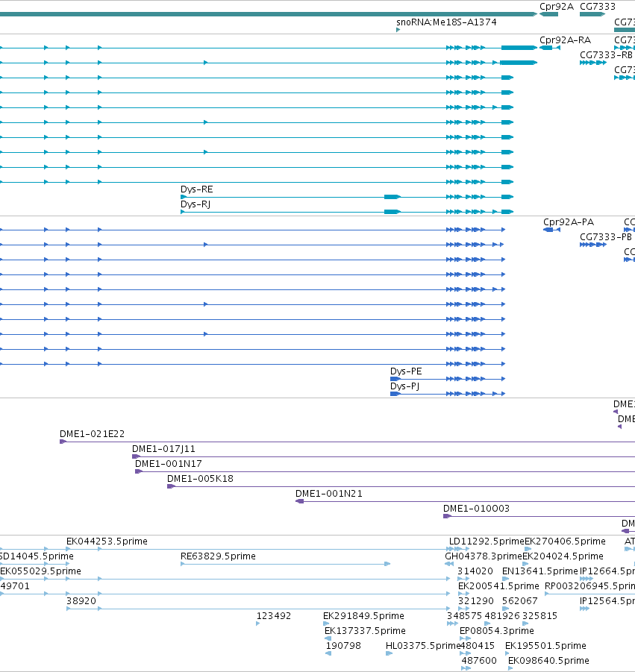The image size is (635, 672).
Task: Select clone DME1-005K18
Action: coord(401,486)
